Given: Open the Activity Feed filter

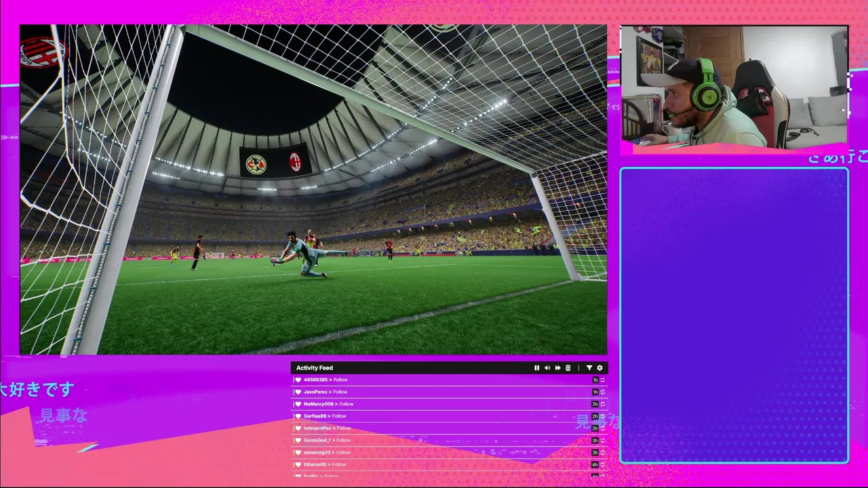Looking at the screenshot, I should point(589,368).
